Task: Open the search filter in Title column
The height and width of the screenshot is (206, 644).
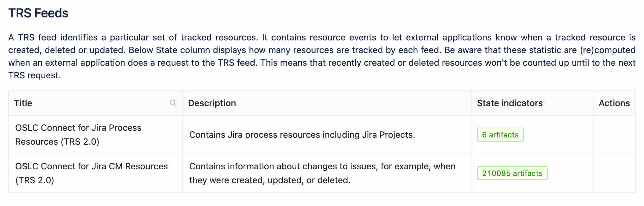Action: point(173,103)
